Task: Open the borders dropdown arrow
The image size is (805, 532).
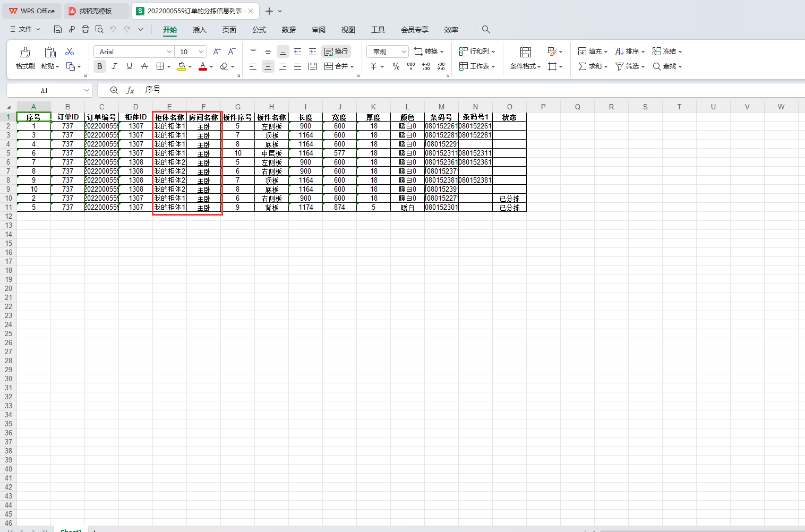Action: pos(169,66)
